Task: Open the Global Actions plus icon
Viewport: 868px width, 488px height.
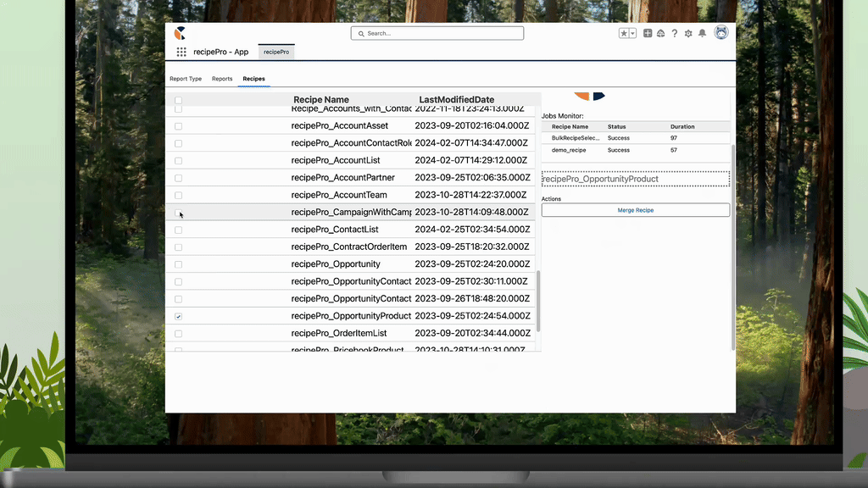Action: (647, 33)
